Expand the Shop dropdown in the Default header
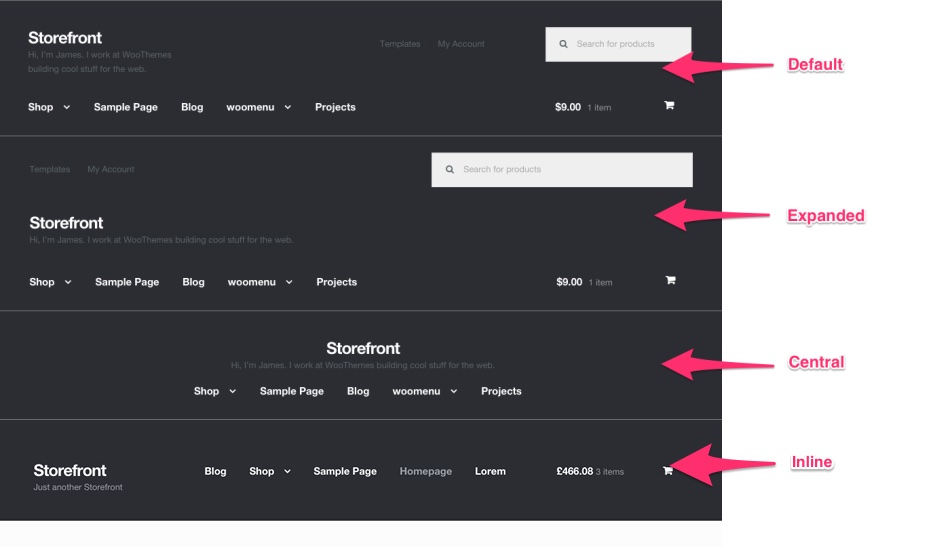 (49, 107)
